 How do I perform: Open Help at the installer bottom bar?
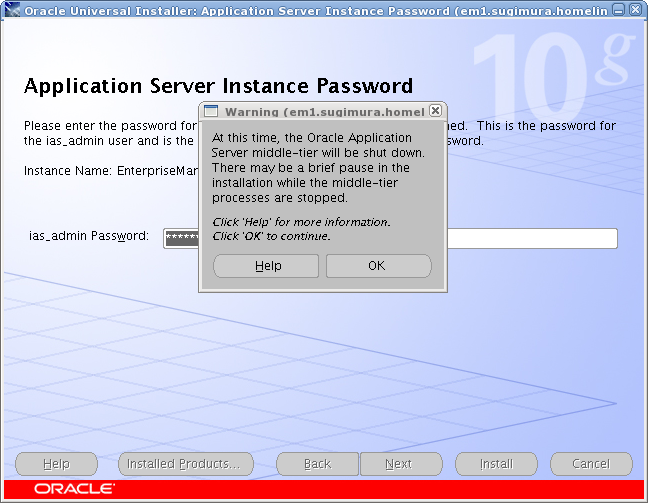(x=57, y=464)
